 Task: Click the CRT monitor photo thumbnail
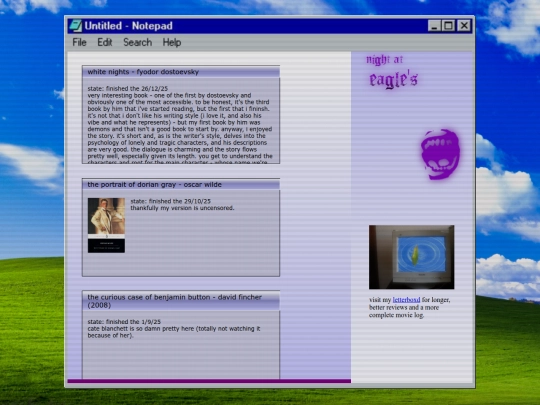(x=412, y=257)
